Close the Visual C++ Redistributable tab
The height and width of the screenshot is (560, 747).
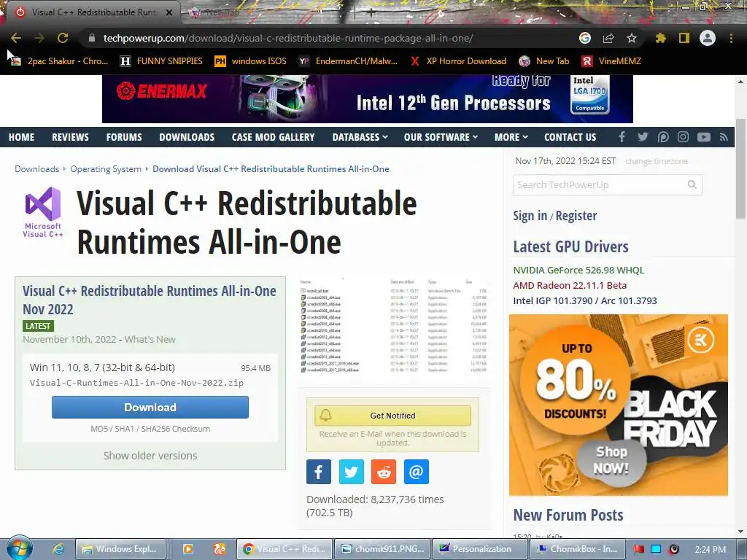pyautogui.click(x=169, y=12)
